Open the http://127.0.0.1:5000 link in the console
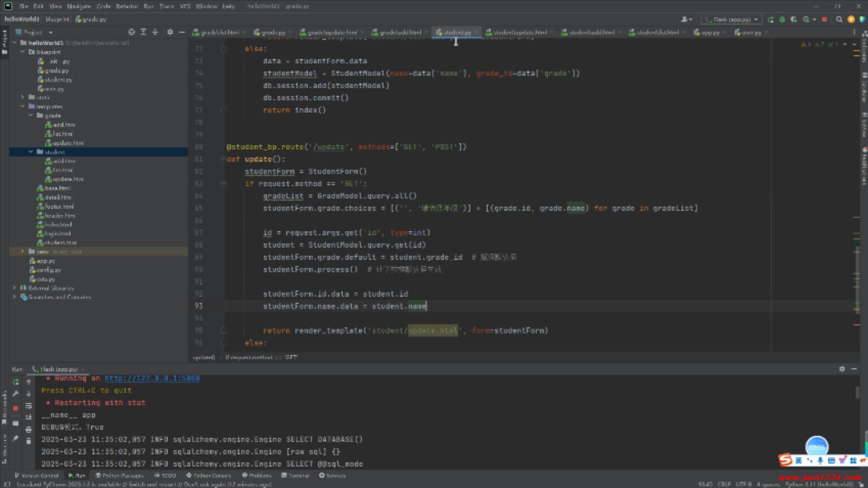868x488 pixels. (152, 378)
